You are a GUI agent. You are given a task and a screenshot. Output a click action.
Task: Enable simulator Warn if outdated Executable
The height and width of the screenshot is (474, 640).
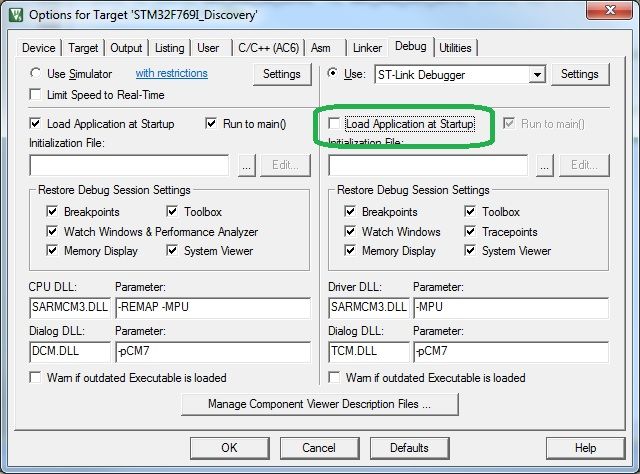click(x=36, y=377)
